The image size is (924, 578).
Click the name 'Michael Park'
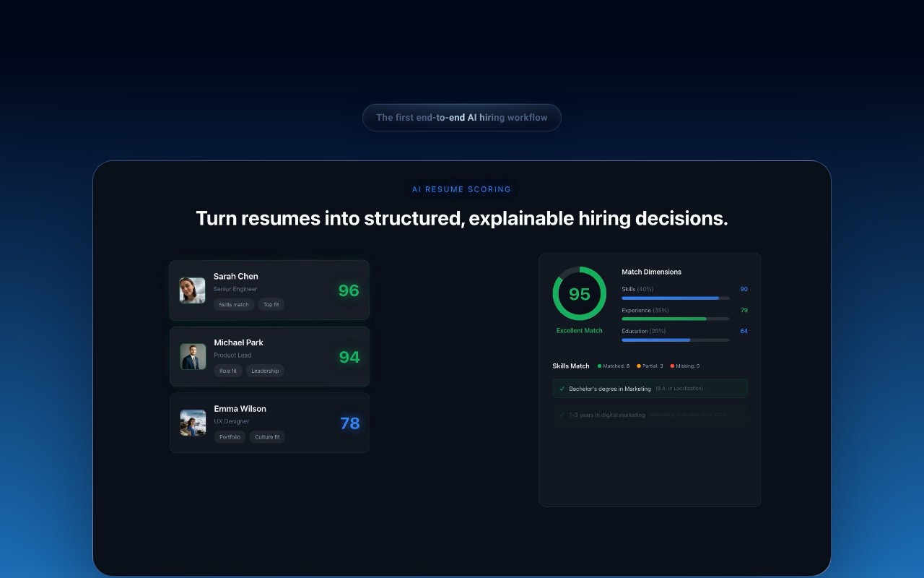click(x=239, y=342)
